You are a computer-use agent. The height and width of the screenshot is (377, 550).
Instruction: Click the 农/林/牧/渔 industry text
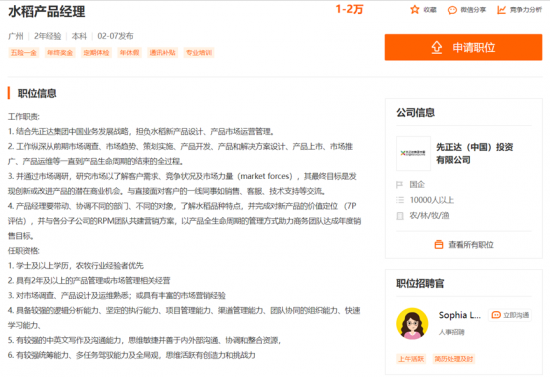[x=429, y=216]
